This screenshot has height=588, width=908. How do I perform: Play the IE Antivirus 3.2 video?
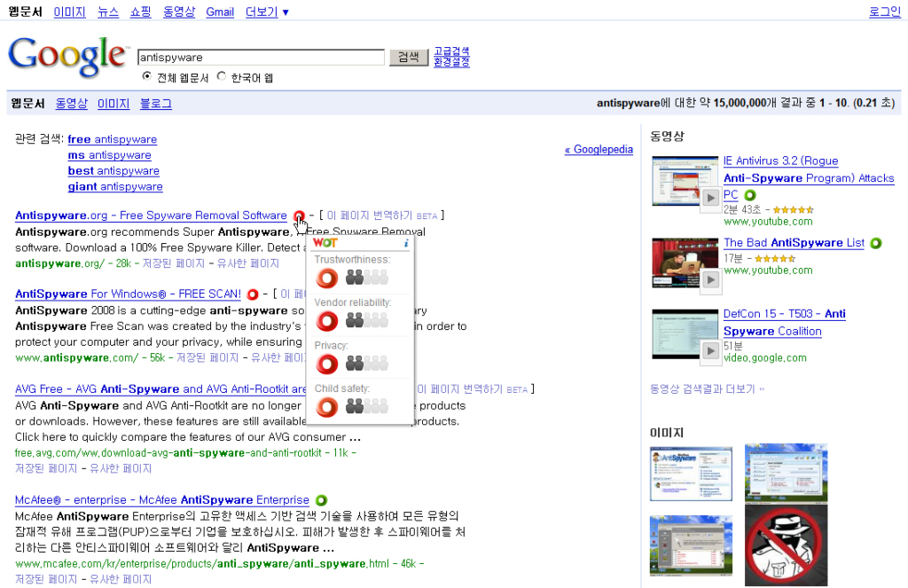(710, 198)
